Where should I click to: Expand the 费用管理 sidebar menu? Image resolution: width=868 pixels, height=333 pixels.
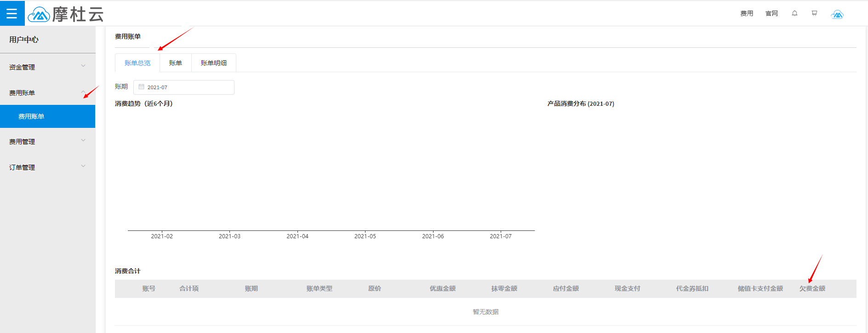click(47, 142)
